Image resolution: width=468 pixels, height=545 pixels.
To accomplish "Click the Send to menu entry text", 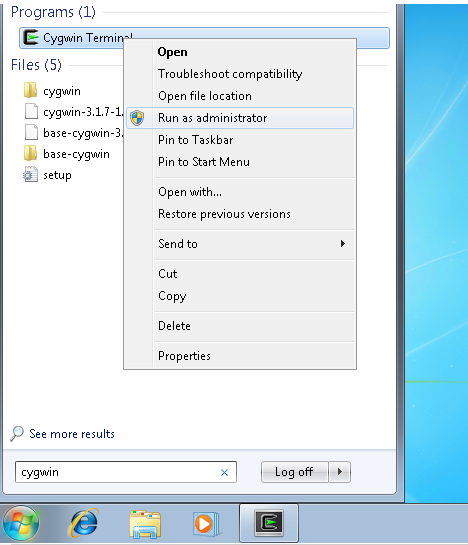I will 178,244.
